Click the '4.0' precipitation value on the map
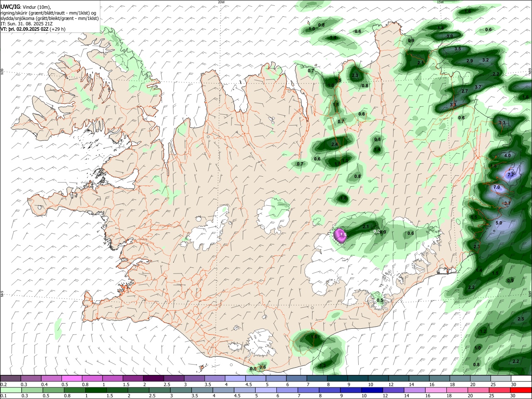The width and height of the screenshot is (532, 399). point(507,156)
